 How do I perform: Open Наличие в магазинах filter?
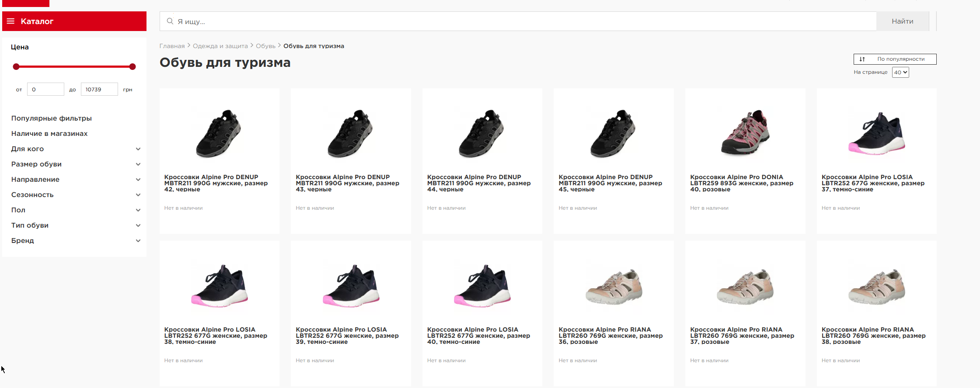[49, 133]
